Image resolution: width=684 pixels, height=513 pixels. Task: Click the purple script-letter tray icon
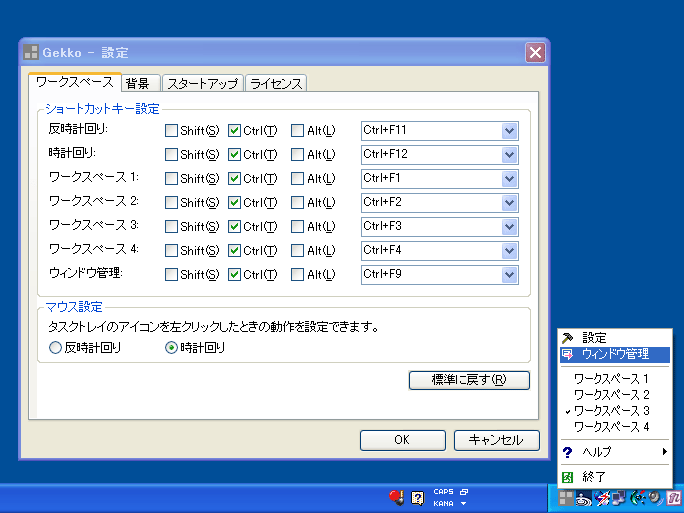tap(674, 498)
